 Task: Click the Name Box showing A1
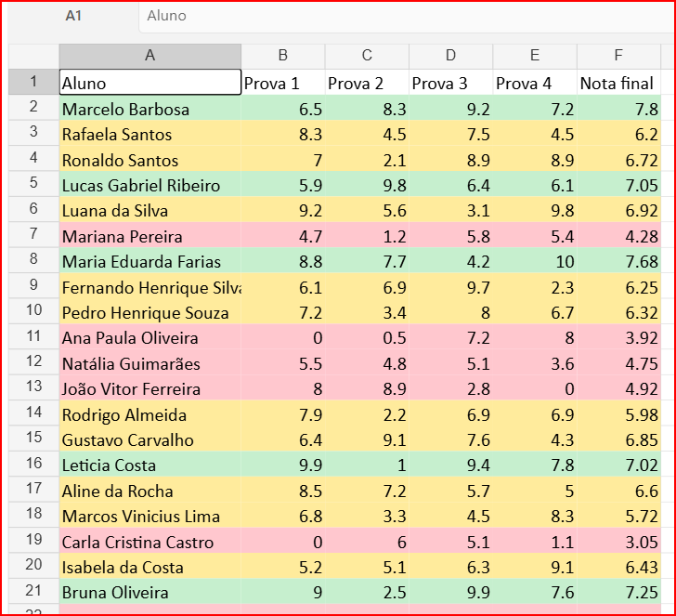coord(73,16)
